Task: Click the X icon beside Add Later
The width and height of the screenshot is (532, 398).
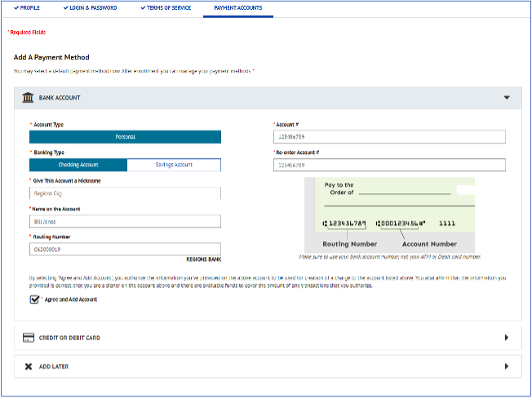Action: click(x=28, y=367)
